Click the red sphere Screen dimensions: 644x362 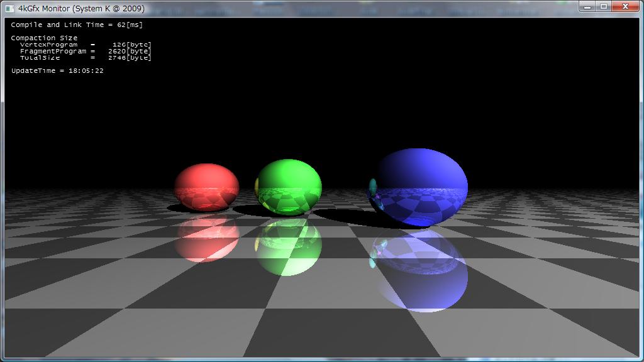coord(206,187)
